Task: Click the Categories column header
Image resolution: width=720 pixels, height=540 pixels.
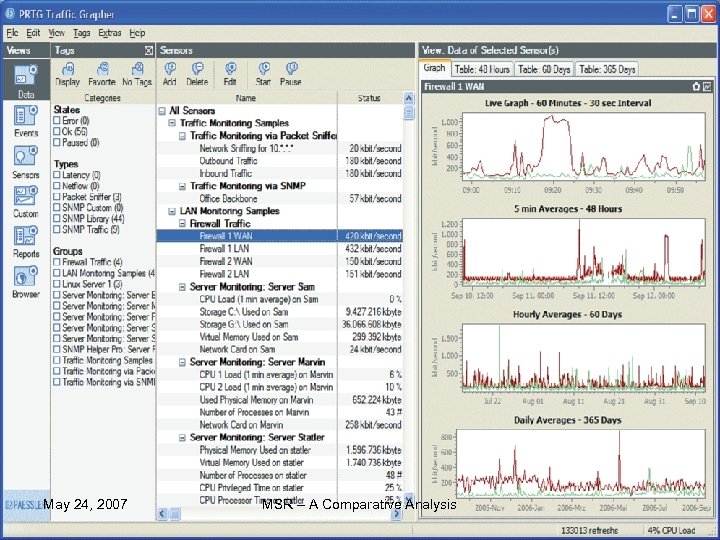Action: pyautogui.click(x=103, y=98)
